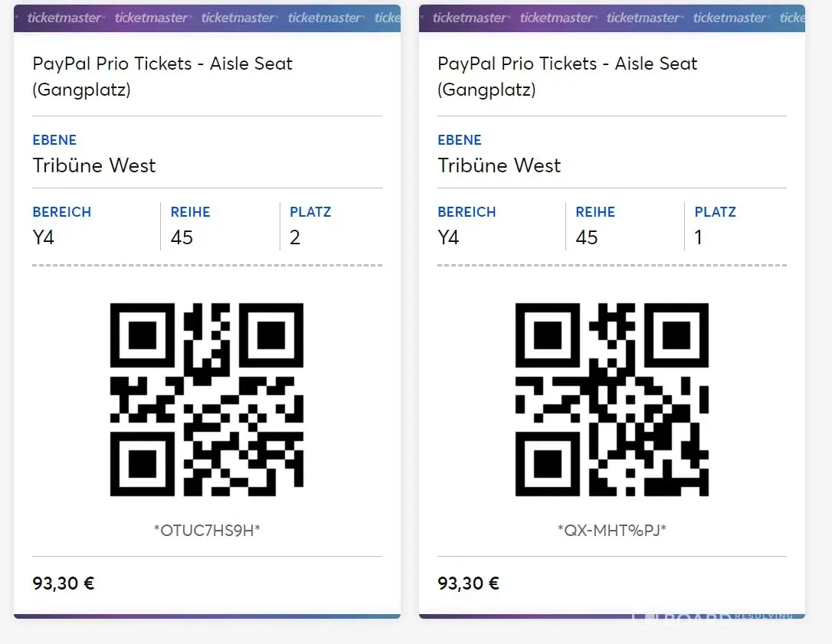Click the QR code on the Platz 1 ticket
Screen dimensions: 832x644
[x=611, y=399]
